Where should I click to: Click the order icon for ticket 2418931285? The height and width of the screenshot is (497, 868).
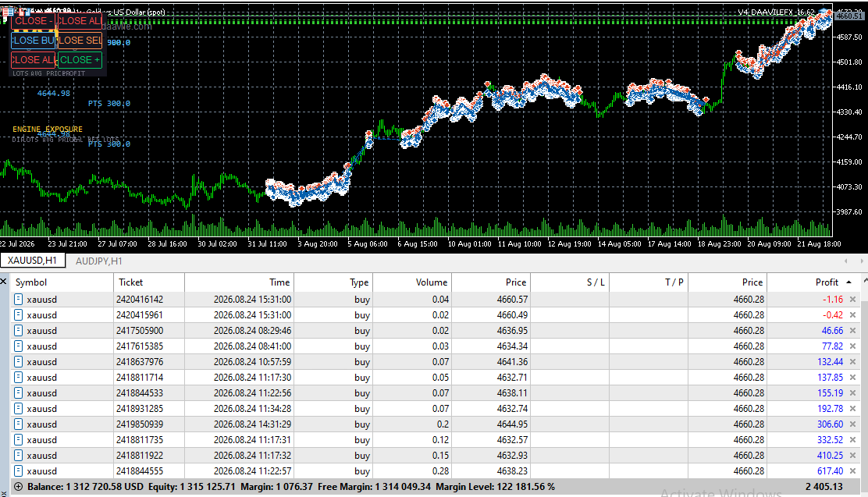click(18, 409)
